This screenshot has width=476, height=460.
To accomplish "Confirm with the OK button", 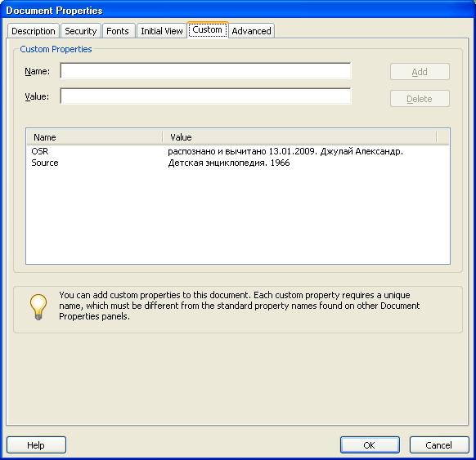I will [370, 444].
